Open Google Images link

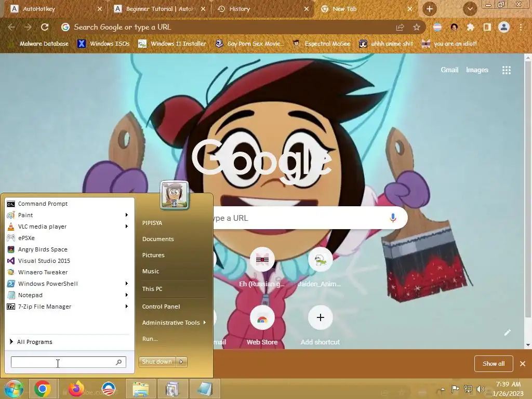[477, 70]
